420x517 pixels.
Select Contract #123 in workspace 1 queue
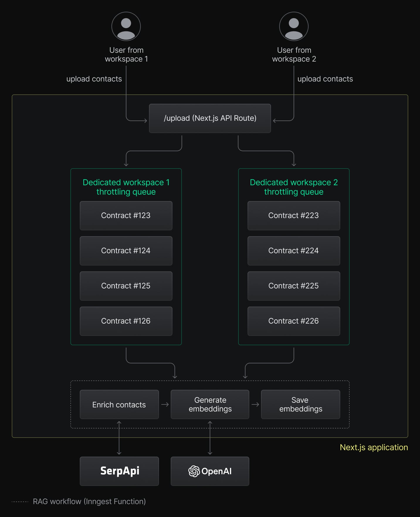point(126,215)
